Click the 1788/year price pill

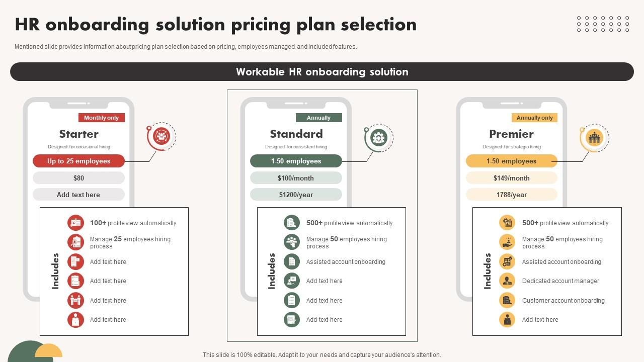(511, 195)
